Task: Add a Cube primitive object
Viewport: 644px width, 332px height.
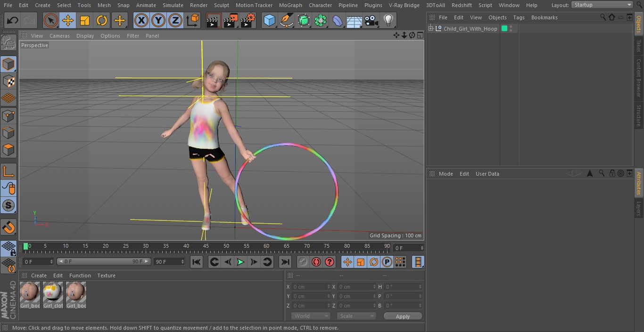Action: pos(269,21)
